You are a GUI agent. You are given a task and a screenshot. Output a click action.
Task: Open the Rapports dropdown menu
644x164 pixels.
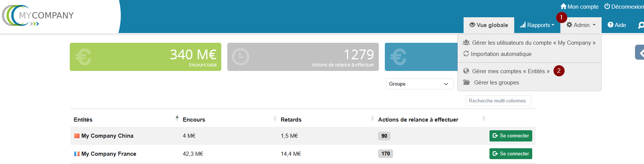(x=537, y=25)
